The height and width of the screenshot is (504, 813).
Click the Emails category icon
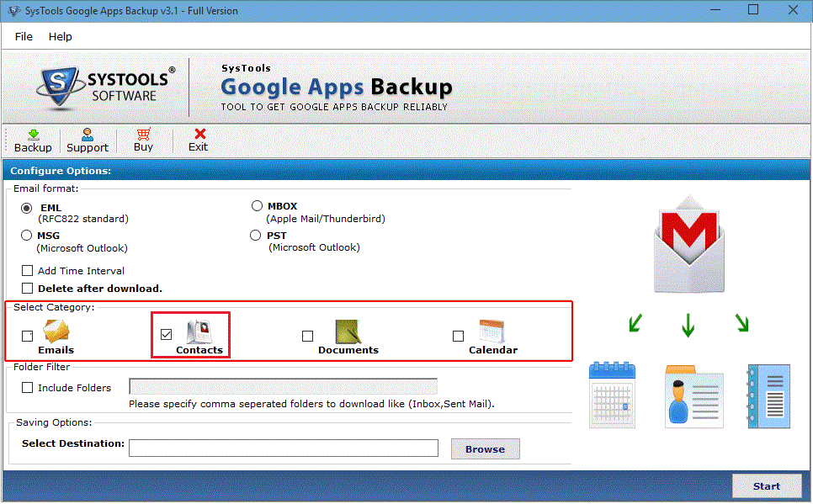(56, 330)
